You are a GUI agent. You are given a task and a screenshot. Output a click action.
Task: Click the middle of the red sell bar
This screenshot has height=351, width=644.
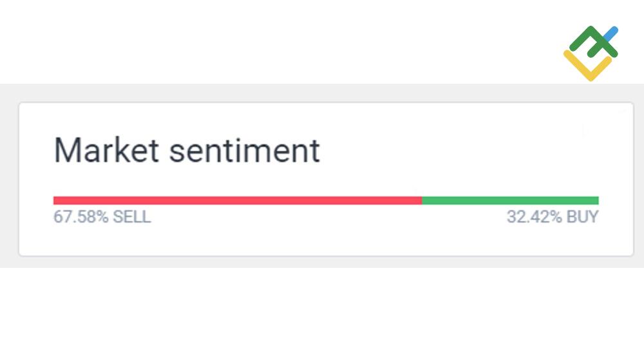point(238,200)
